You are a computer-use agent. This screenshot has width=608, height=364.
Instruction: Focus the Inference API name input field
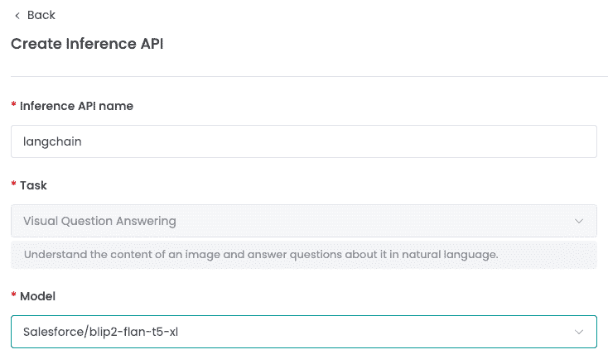[x=304, y=141]
